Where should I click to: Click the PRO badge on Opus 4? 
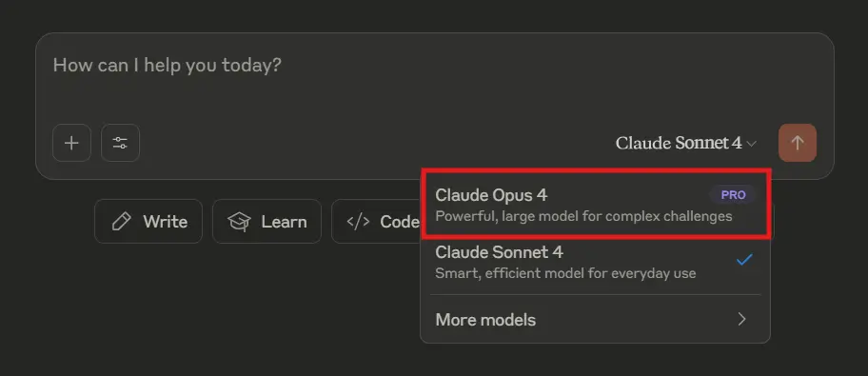click(x=733, y=195)
